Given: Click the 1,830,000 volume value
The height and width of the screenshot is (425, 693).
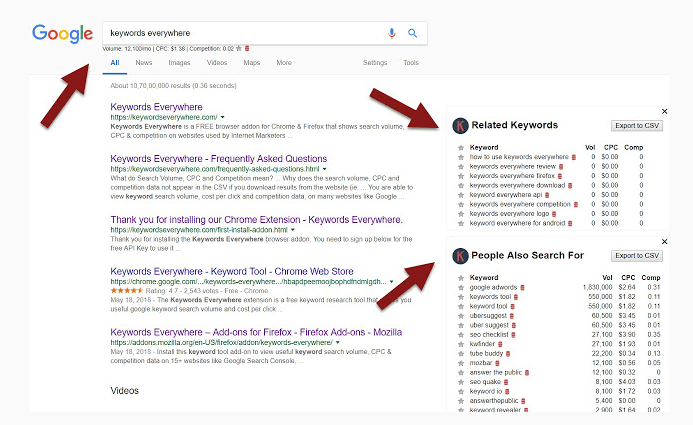Looking at the screenshot, I should click(x=597, y=288).
